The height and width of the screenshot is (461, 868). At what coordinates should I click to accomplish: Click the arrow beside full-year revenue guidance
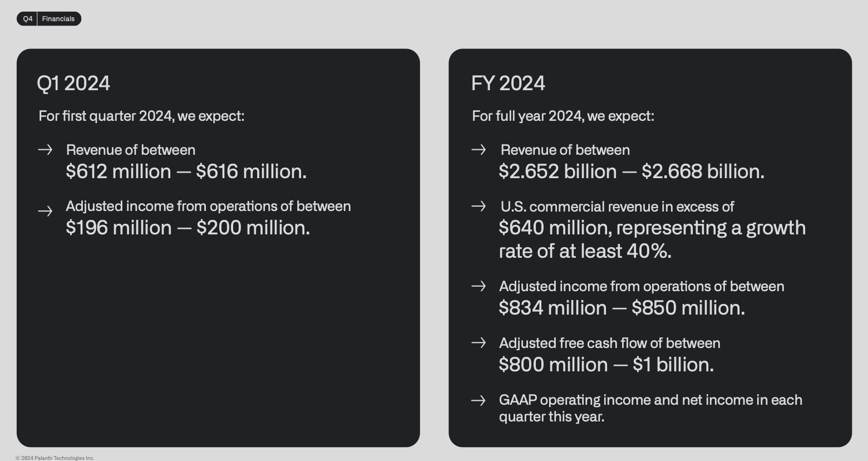point(479,150)
